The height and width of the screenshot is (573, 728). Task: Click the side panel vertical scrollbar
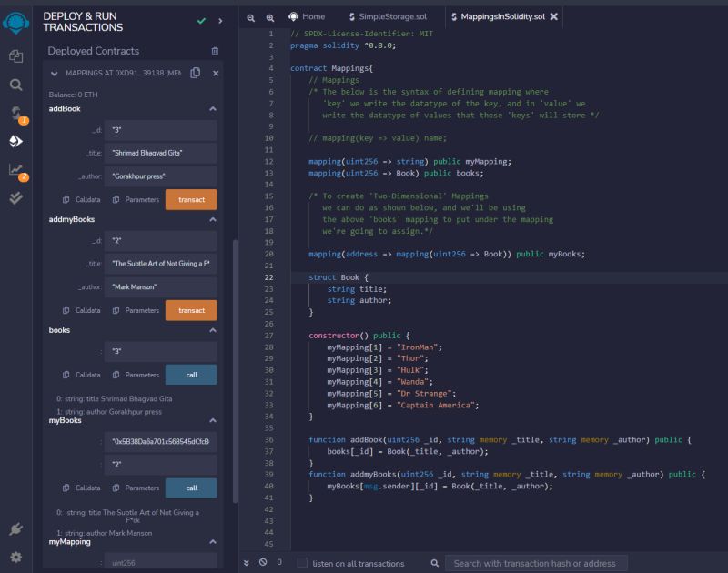pos(235,371)
